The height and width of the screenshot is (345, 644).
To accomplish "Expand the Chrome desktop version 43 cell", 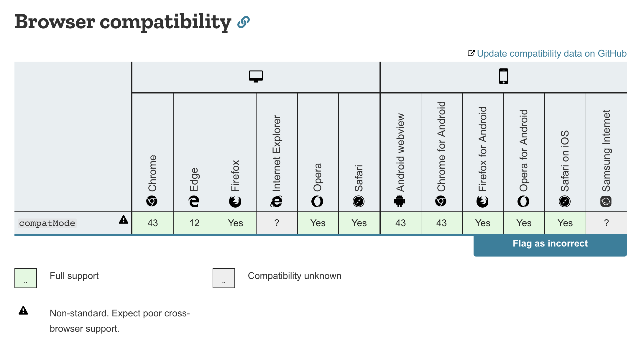I will pyautogui.click(x=153, y=223).
